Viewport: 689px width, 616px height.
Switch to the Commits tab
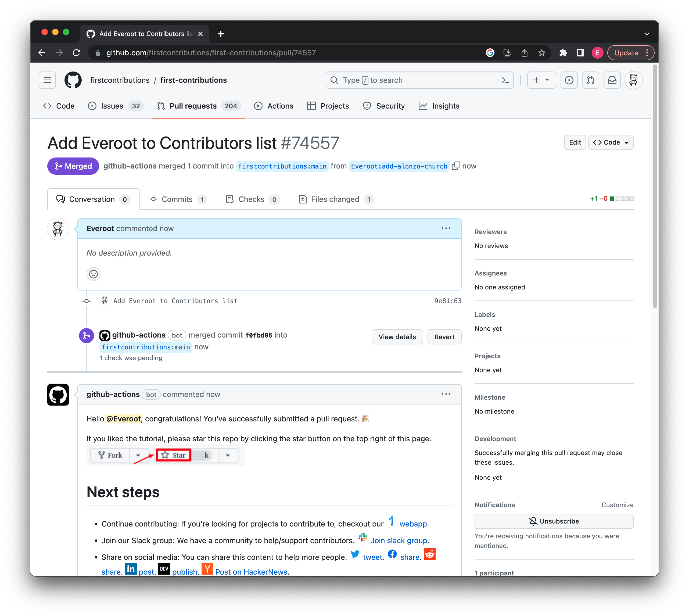point(177,199)
